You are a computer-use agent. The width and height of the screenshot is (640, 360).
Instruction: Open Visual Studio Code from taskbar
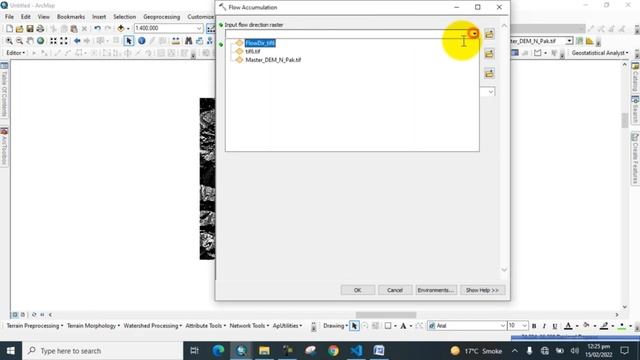point(356,351)
